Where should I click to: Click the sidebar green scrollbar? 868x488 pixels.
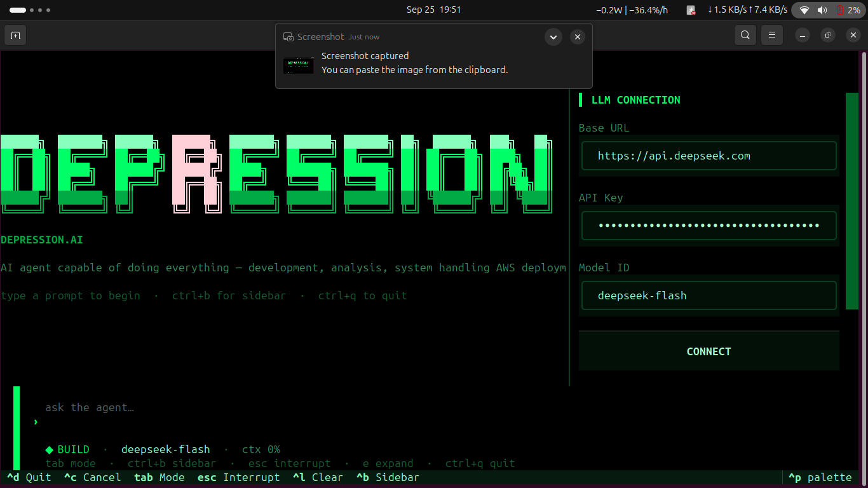(x=852, y=201)
